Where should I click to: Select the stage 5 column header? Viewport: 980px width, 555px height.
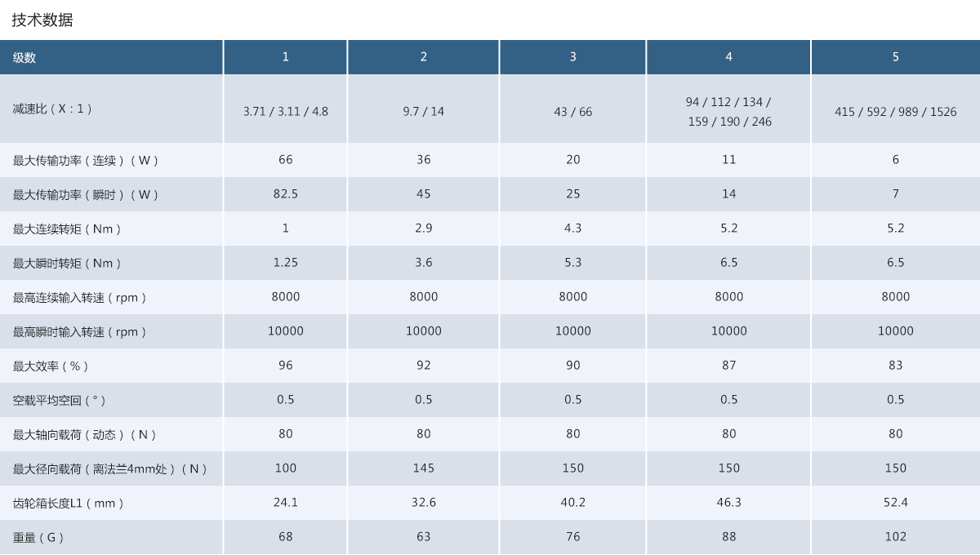point(895,57)
